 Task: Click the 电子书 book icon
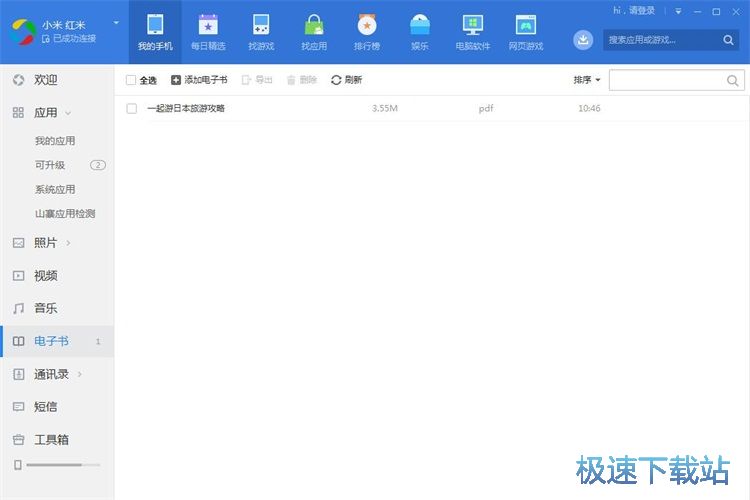[x=18, y=341]
